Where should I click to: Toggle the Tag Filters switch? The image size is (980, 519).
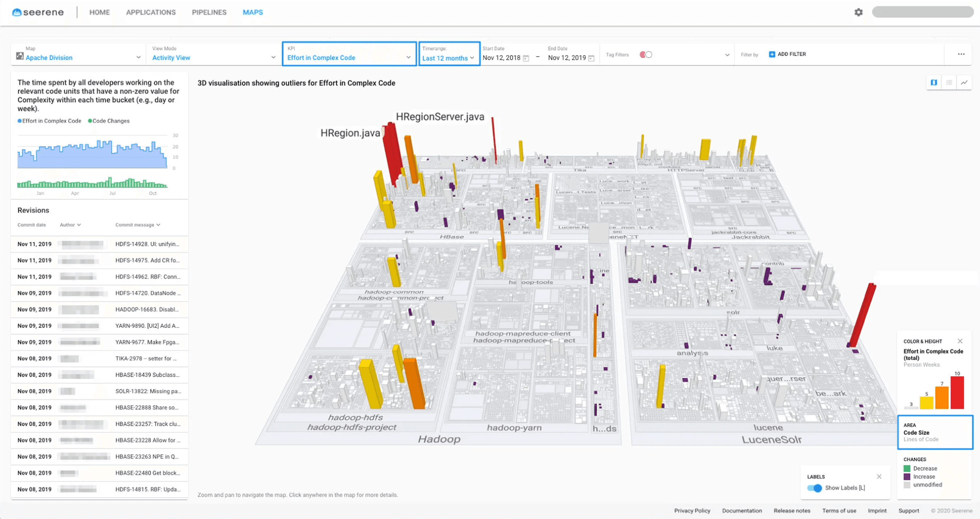646,55
